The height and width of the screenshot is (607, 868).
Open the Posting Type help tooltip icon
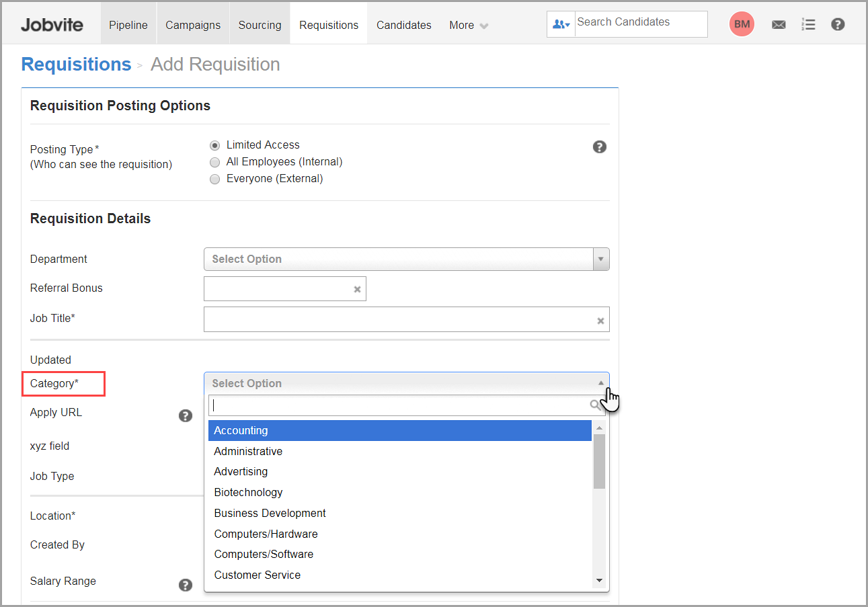599,147
